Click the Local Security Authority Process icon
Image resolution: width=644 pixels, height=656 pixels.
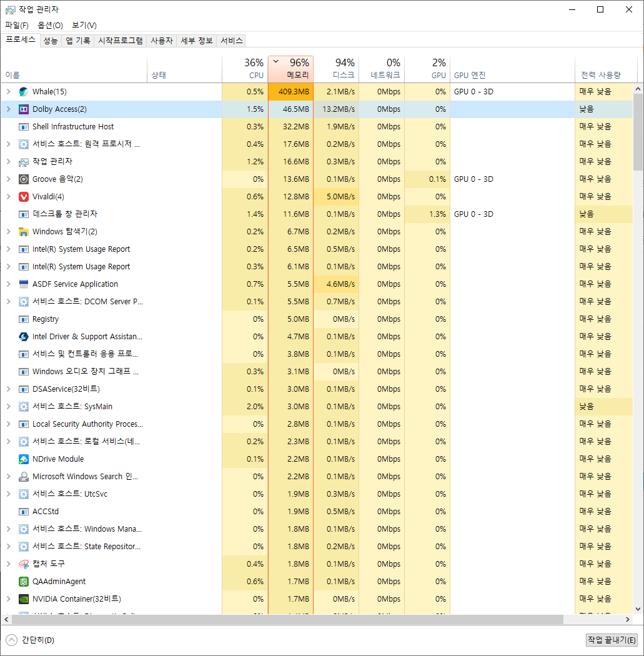click(24, 424)
